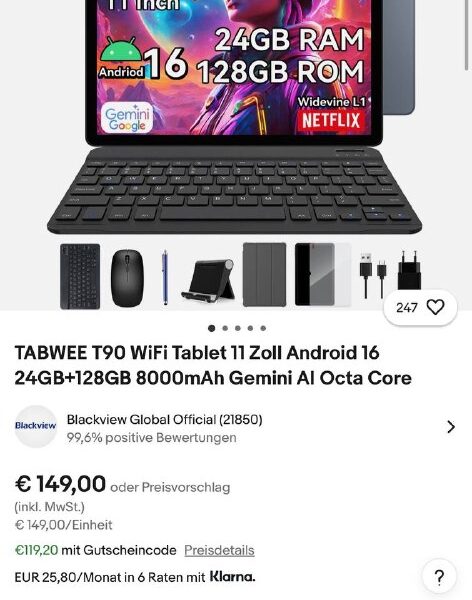Image resolution: width=472 pixels, height=600 pixels.
Task: Click the Android 16 robot logo
Action: click(121, 49)
